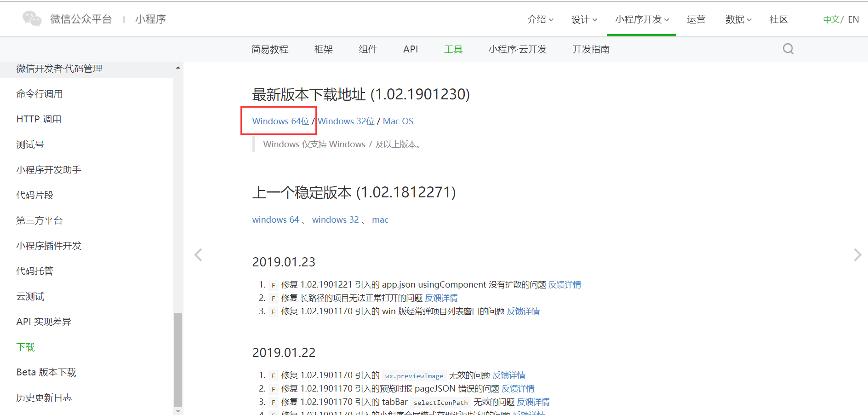This screenshot has width=868, height=415.
Task: Go to next page arrow
Action: point(857,255)
